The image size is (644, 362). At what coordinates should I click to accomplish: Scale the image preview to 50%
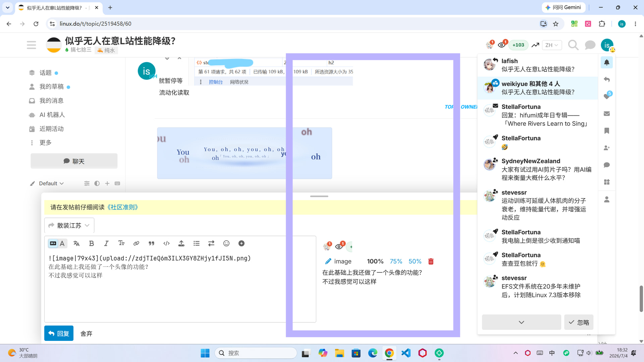[x=415, y=261]
